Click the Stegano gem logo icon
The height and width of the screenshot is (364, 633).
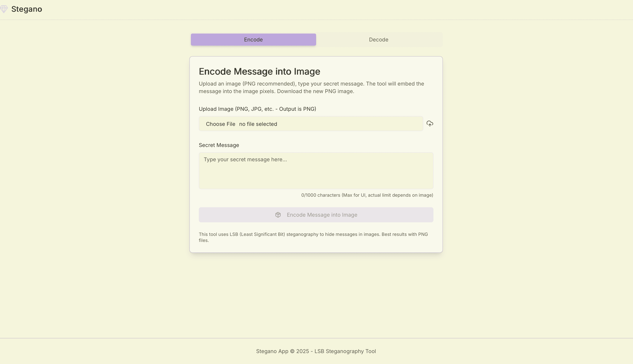(4, 9)
